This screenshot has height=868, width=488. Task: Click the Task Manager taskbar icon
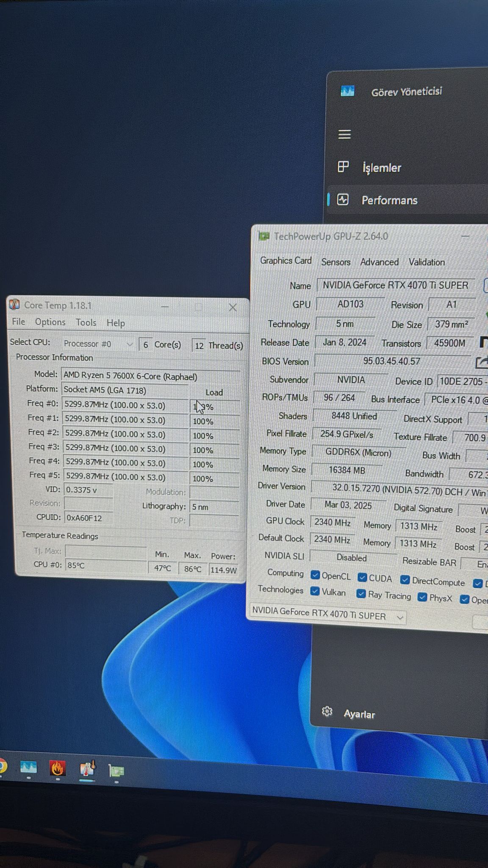(x=28, y=768)
